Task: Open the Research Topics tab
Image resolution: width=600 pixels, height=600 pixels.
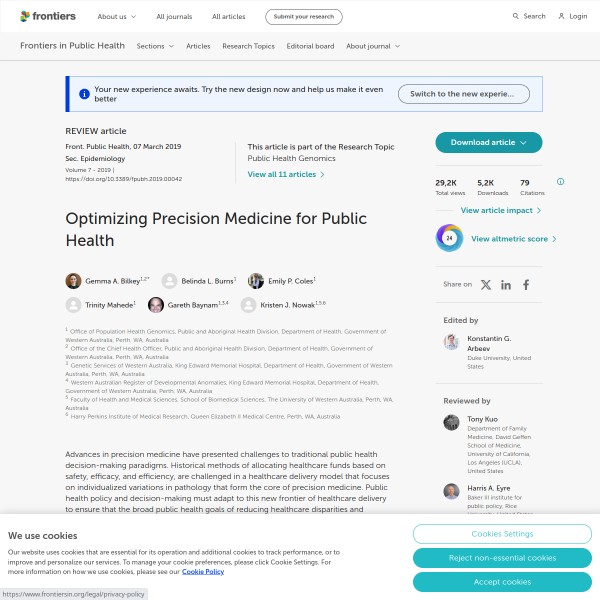Action: [247, 46]
